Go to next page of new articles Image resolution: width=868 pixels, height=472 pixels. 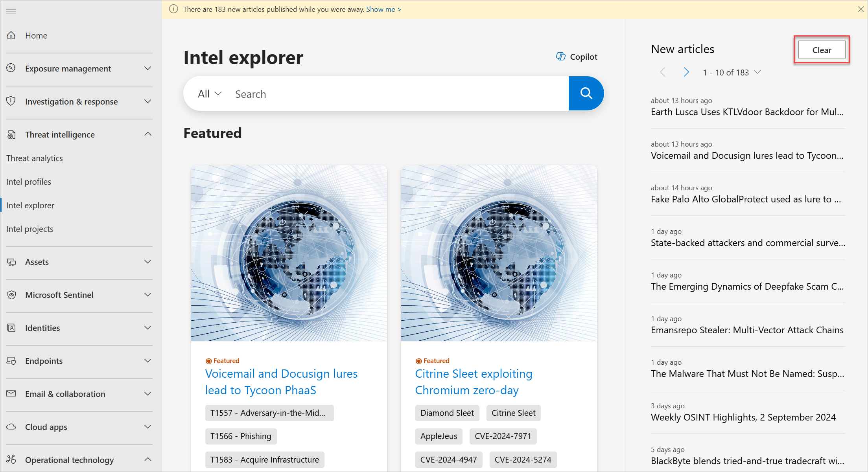[686, 72]
